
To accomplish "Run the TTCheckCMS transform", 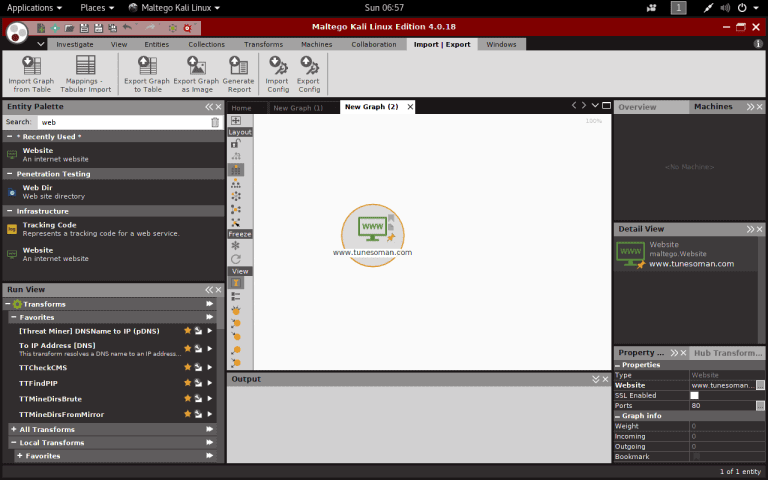I will pos(210,367).
